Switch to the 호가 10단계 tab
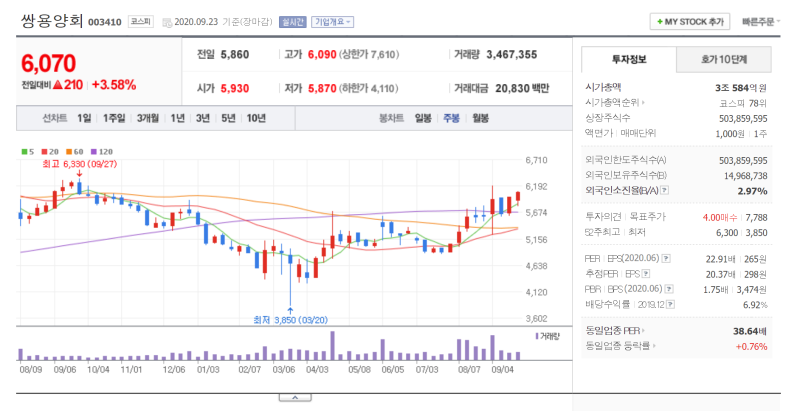Viewport: 800px width, 411px height. (x=724, y=60)
